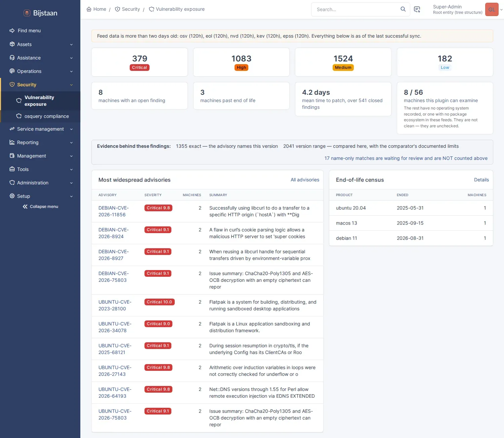Expand the Assets menu chevron
The height and width of the screenshot is (438, 504).
coord(71,45)
